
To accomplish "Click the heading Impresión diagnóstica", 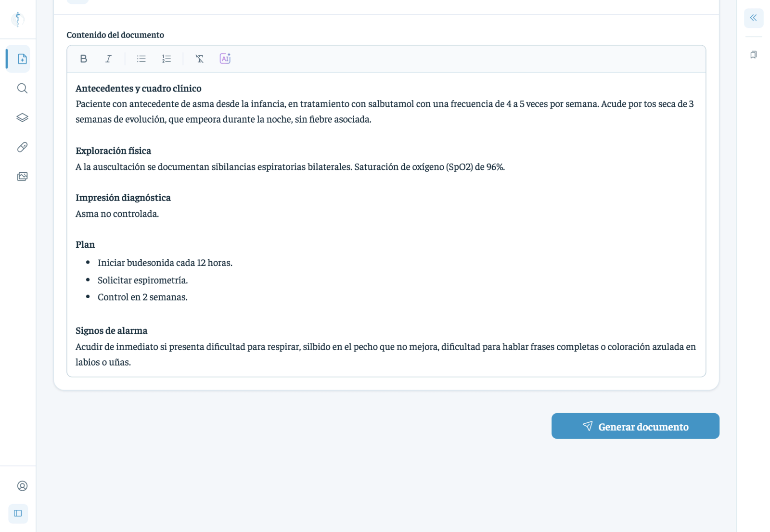I will 123,197.
